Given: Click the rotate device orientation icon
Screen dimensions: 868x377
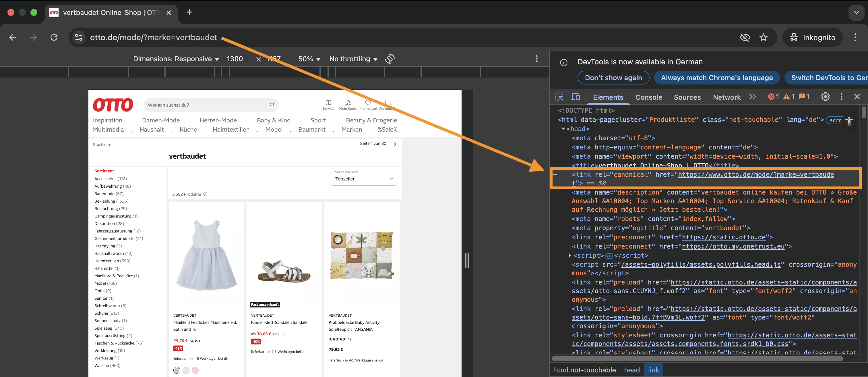Looking at the screenshot, I should 390,59.
